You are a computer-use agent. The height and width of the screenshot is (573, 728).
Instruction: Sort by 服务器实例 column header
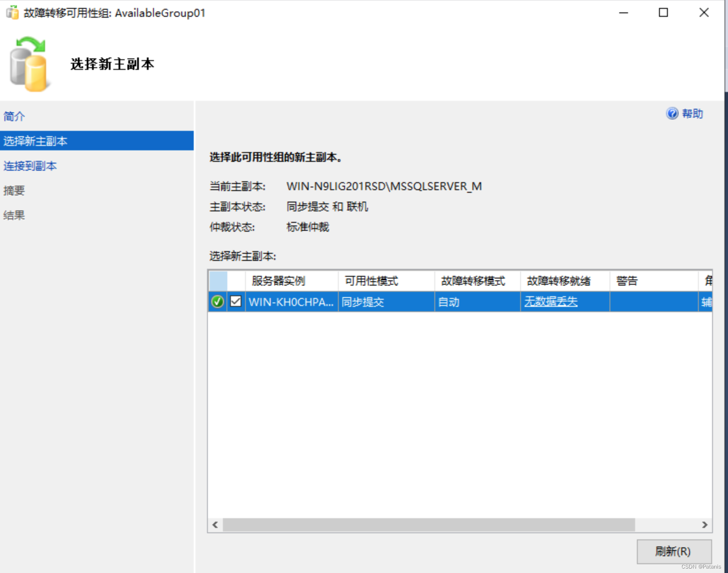point(292,281)
